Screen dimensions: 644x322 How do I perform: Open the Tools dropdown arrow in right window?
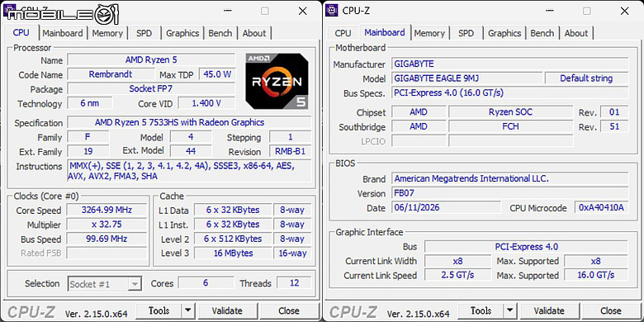pos(509,310)
